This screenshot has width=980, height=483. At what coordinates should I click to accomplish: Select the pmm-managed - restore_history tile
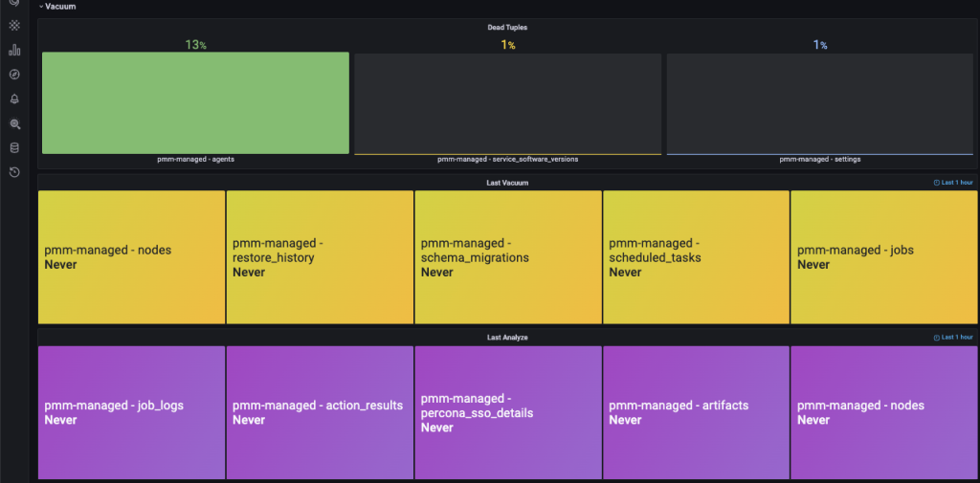[x=320, y=257]
